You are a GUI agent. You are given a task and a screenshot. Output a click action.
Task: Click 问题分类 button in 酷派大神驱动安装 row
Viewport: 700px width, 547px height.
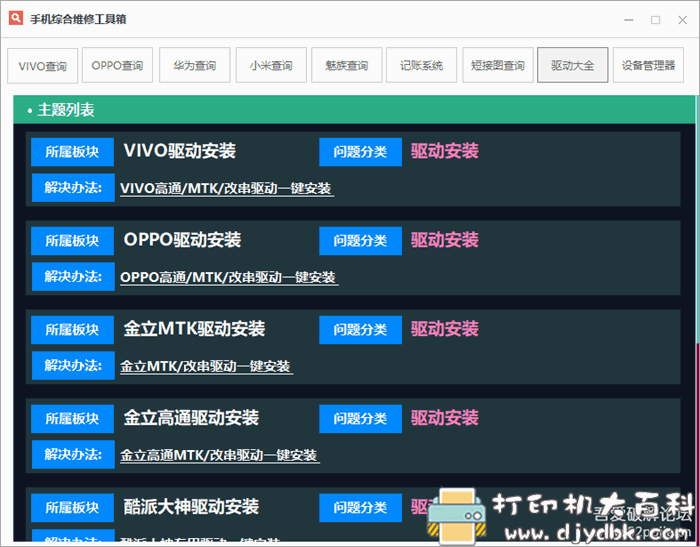360,507
